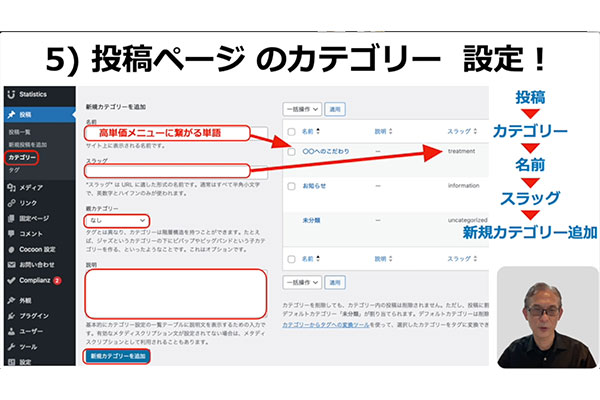The width and height of the screenshot is (600, 400).
Task: Open Cocoon 設定 menu item
Action: coord(40,250)
